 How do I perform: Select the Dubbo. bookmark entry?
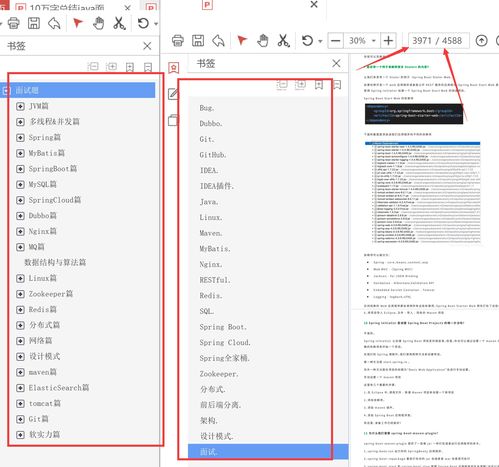coord(211,124)
